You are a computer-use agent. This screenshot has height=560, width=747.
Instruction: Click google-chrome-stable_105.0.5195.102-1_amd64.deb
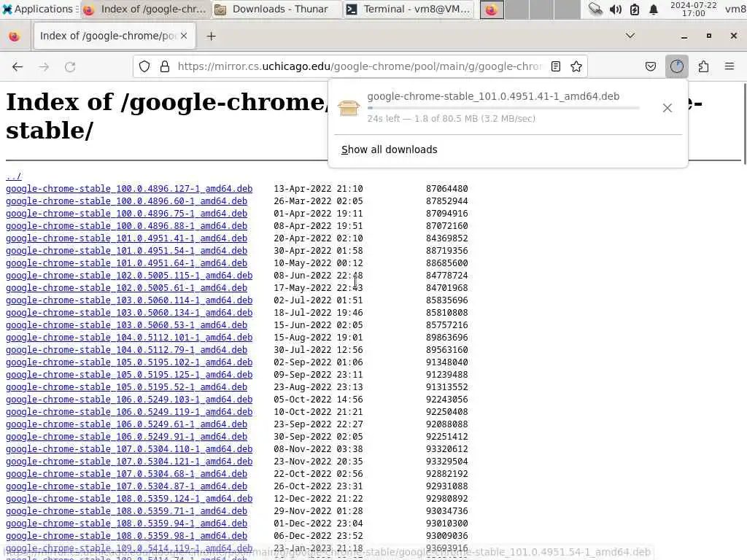(129, 362)
